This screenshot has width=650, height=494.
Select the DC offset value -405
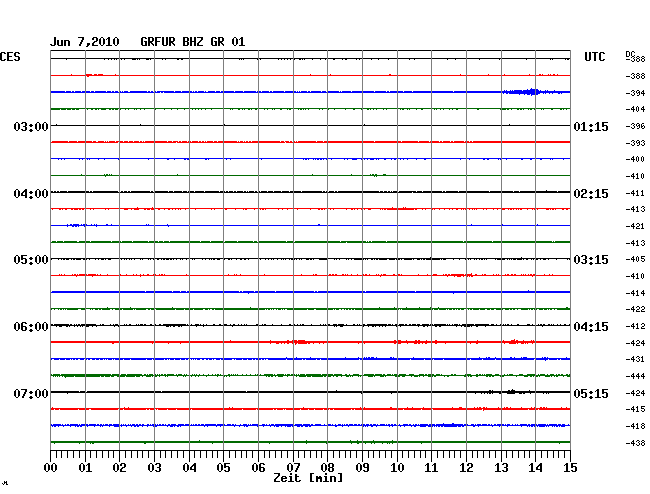[635, 259]
